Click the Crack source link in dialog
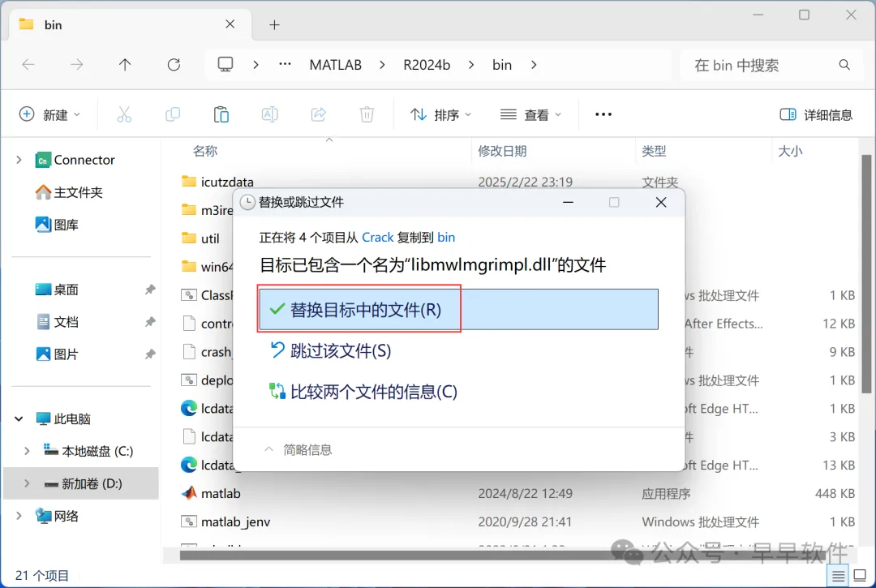The height and width of the screenshot is (588, 876). click(x=378, y=238)
